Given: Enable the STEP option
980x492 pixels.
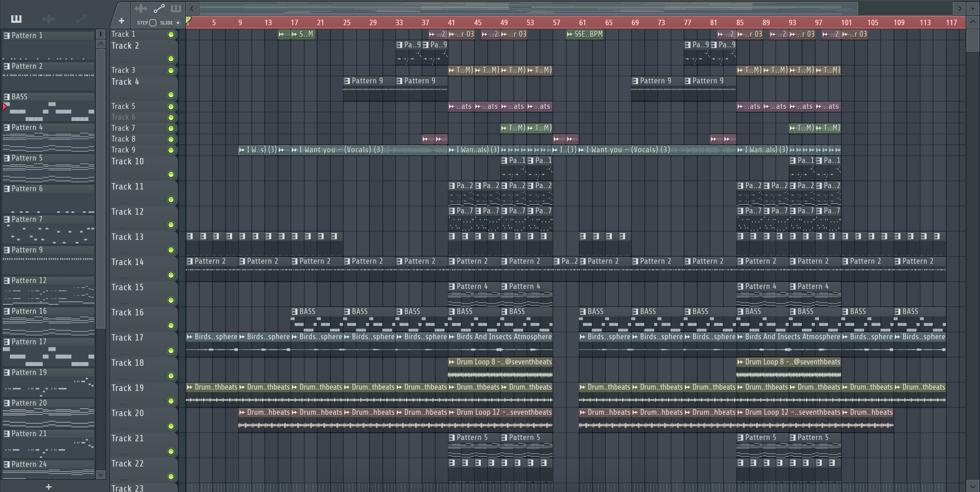Looking at the screenshot, I should click(153, 23).
